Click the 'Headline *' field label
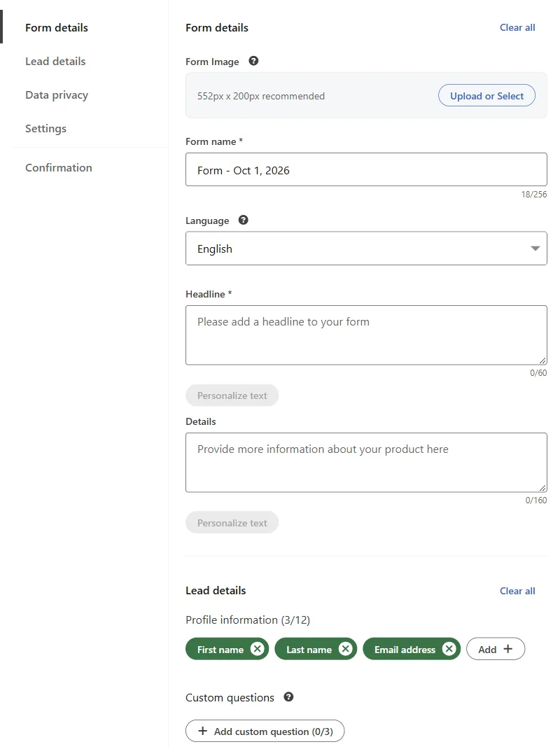Image resolution: width=560 pixels, height=749 pixels. point(209,294)
